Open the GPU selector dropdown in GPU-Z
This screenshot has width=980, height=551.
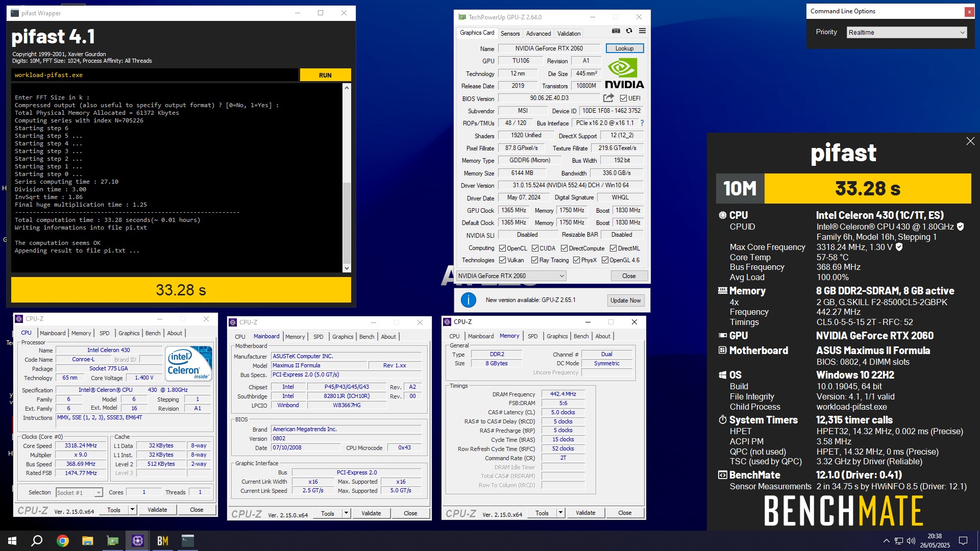511,276
